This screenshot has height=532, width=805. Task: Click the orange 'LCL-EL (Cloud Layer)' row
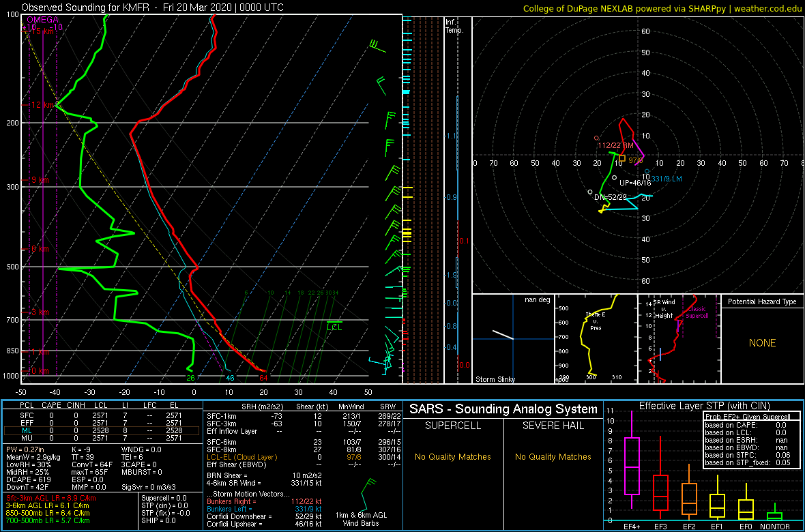point(303,457)
